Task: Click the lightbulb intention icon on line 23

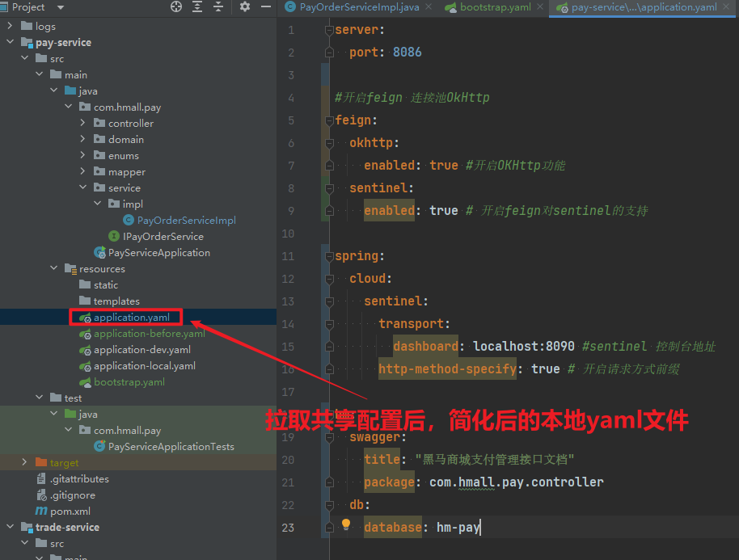Action: (x=346, y=524)
